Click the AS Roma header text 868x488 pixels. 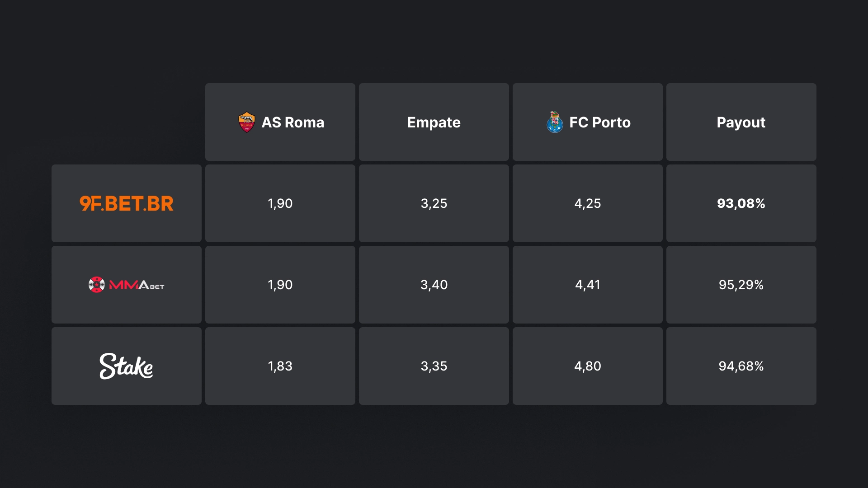pyautogui.click(x=292, y=122)
